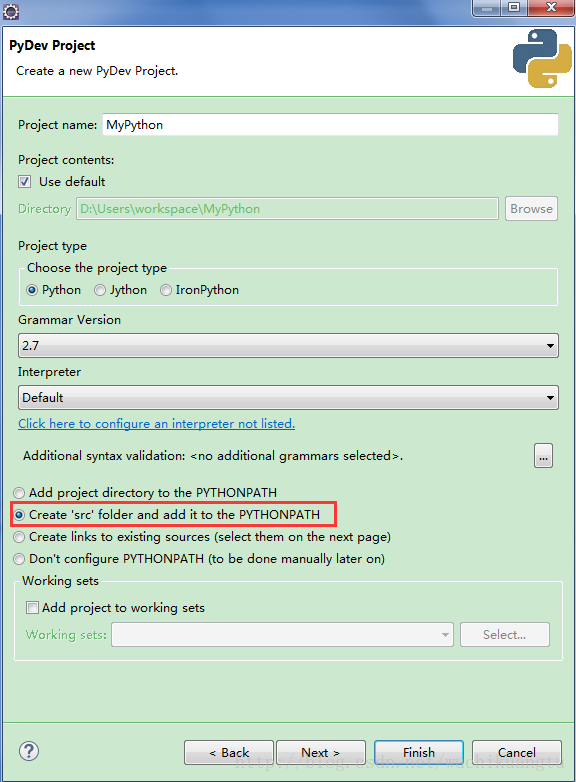Minimize the dialog window
The image size is (576, 782).
[x=487, y=8]
